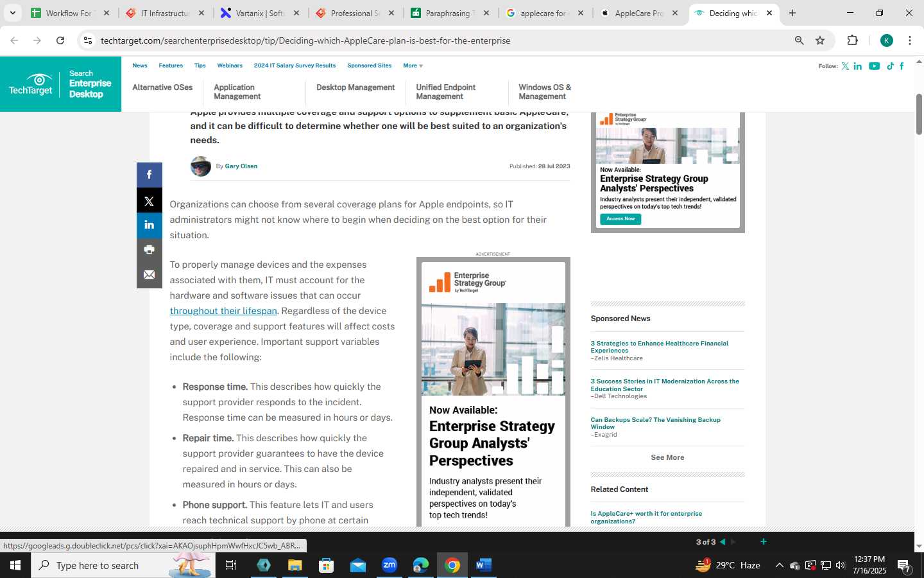Switch to Vartanix Software tab

260,13
